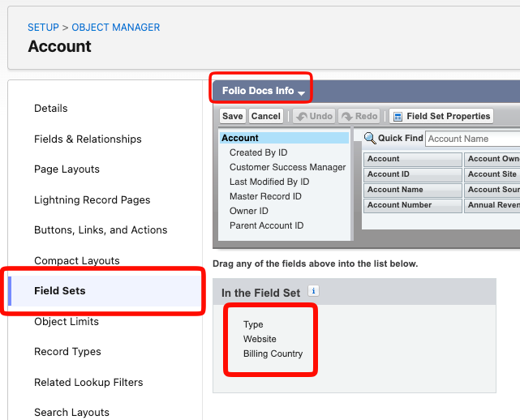Image resolution: width=520 pixels, height=420 pixels.
Task: Select the Account Source field tile
Action: pyautogui.click(x=492, y=190)
